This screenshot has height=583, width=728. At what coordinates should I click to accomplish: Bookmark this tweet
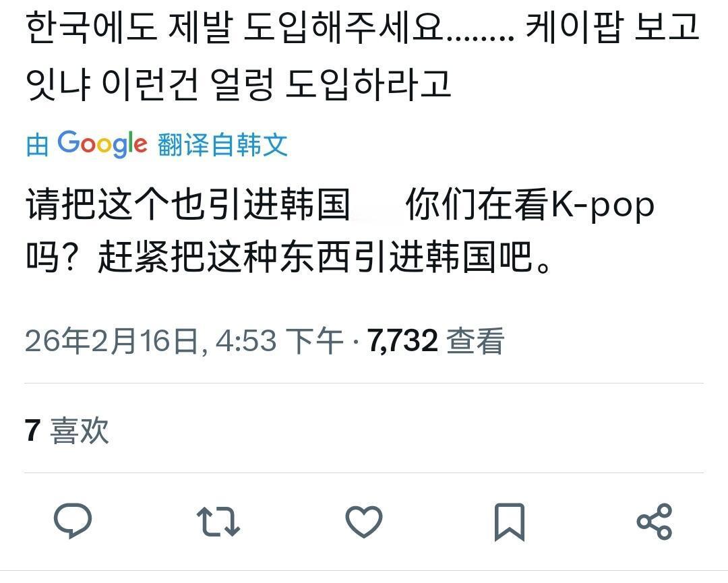coord(510,522)
